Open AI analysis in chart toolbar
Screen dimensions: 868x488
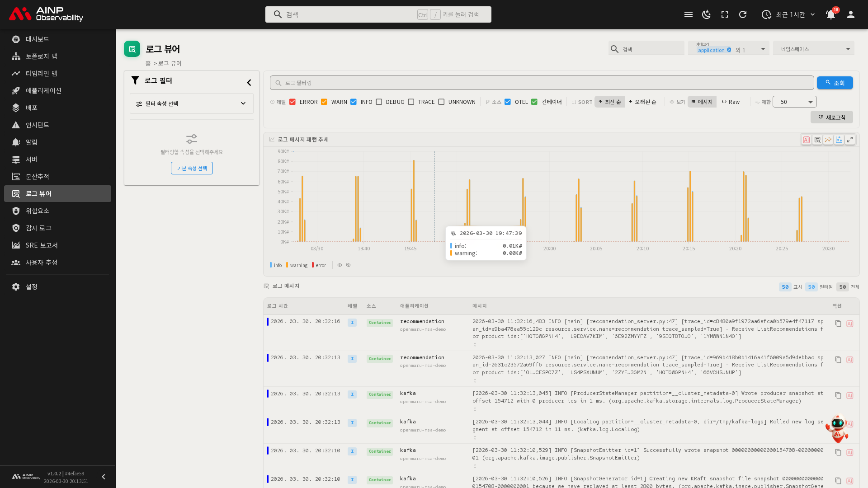click(806, 140)
